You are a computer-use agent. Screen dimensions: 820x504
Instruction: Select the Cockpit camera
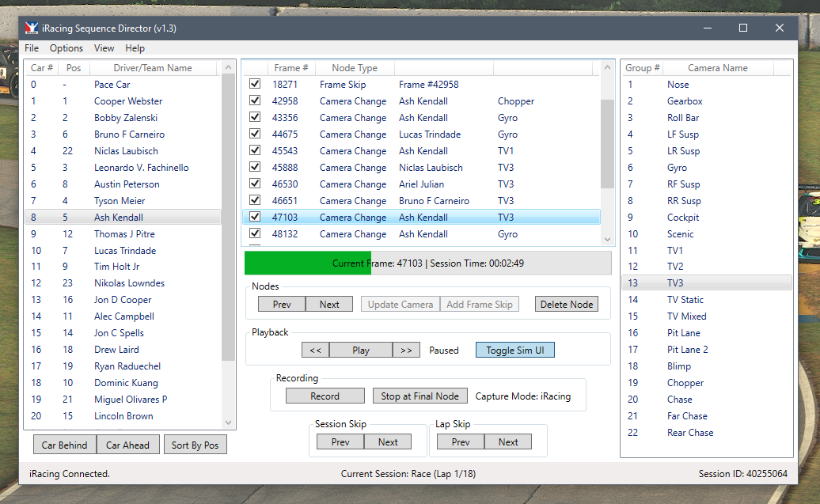[707, 217]
